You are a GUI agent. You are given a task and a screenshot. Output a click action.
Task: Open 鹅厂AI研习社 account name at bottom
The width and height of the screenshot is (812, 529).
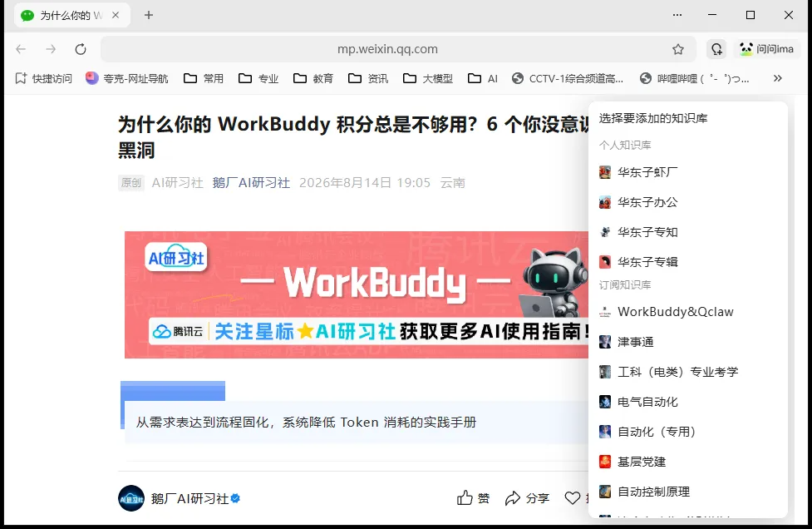[189, 498]
